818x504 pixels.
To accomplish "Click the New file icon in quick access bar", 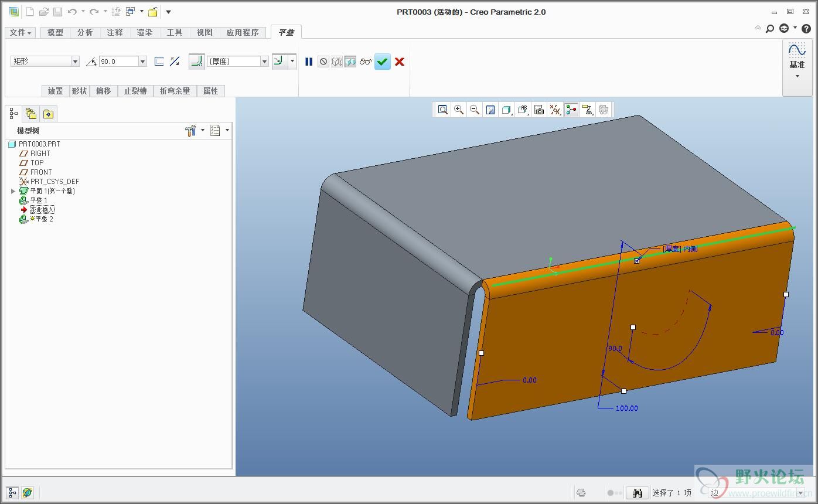I will 30,12.
